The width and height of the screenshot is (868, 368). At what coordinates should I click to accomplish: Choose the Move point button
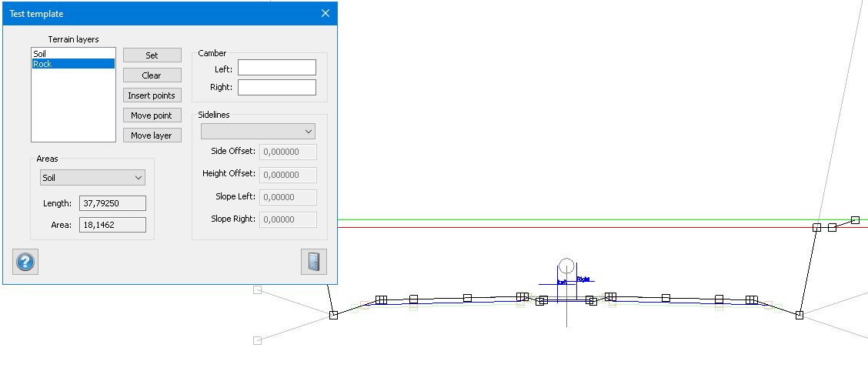[x=152, y=115]
